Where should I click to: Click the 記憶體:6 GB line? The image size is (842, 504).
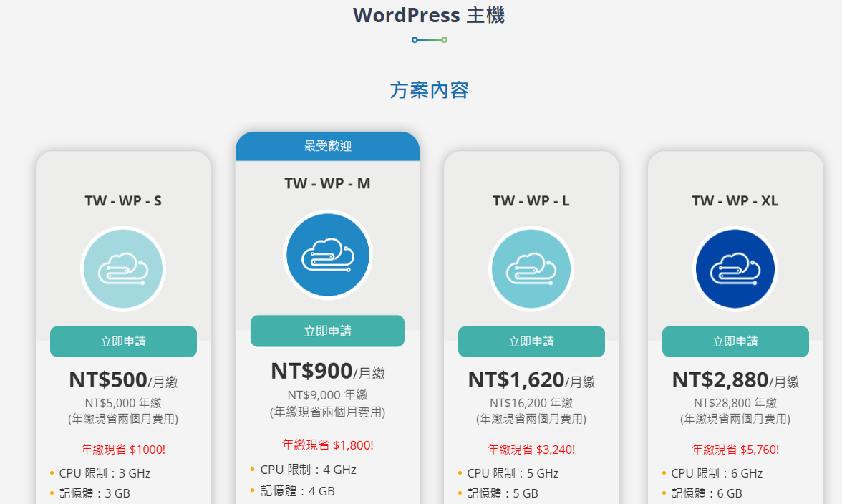(707, 493)
